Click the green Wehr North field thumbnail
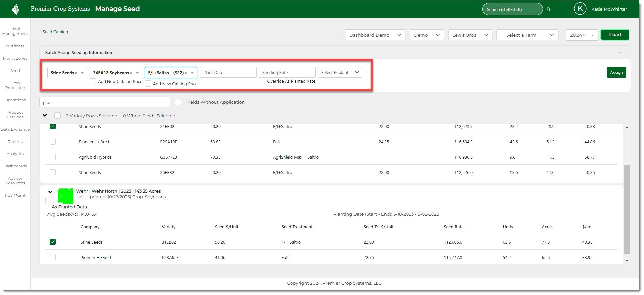 click(66, 196)
